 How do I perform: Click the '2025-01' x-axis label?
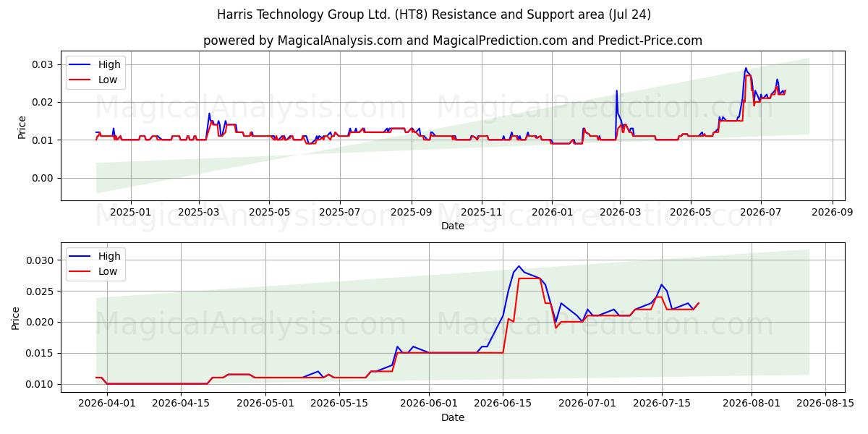pos(131,213)
